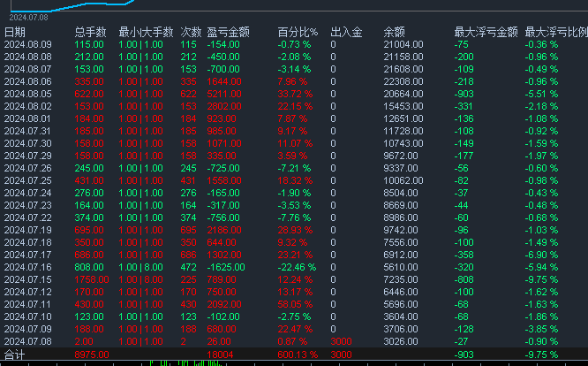Click the 合计 totals row label

point(14,355)
